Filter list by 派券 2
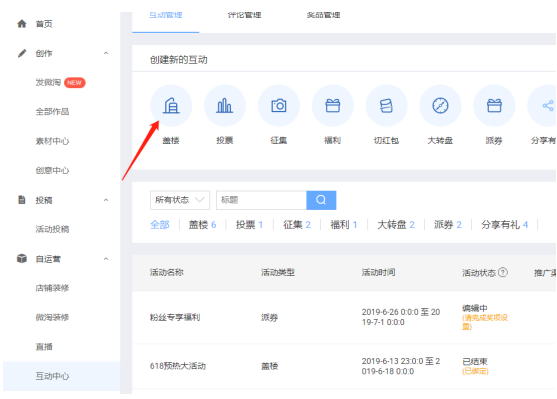557x399 pixels. coord(448,225)
